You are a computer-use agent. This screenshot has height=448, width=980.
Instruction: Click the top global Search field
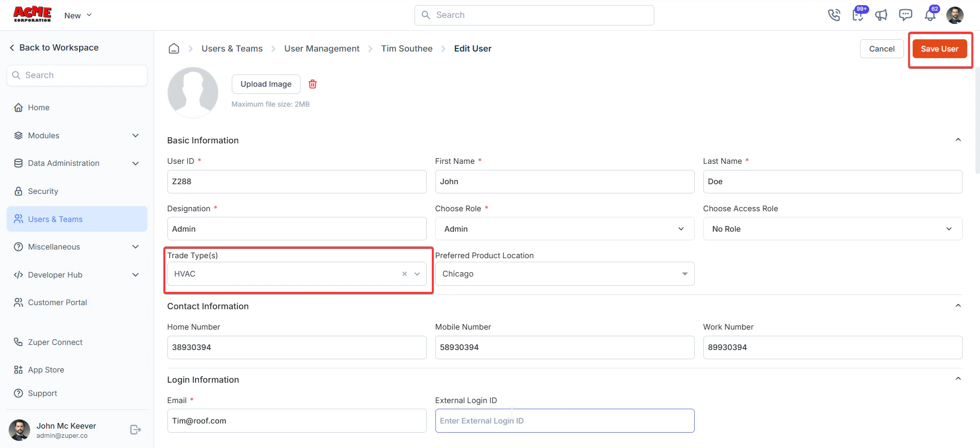[534, 15]
